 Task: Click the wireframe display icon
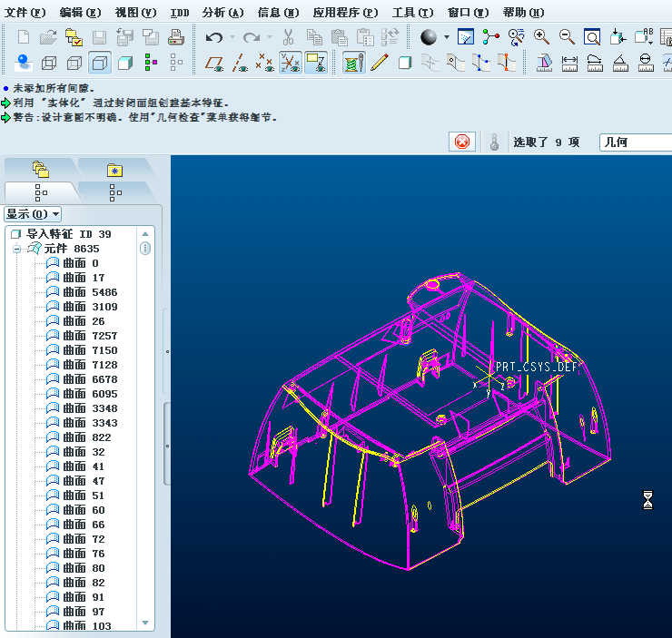(49, 64)
